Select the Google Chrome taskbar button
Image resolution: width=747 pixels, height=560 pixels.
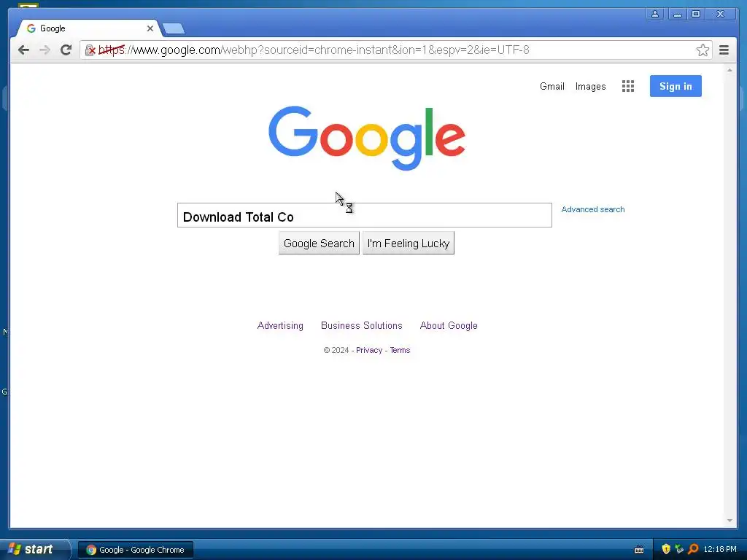[x=136, y=550]
